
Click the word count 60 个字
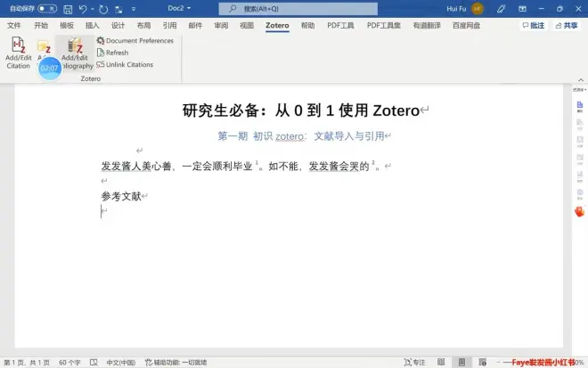coord(69,363)
